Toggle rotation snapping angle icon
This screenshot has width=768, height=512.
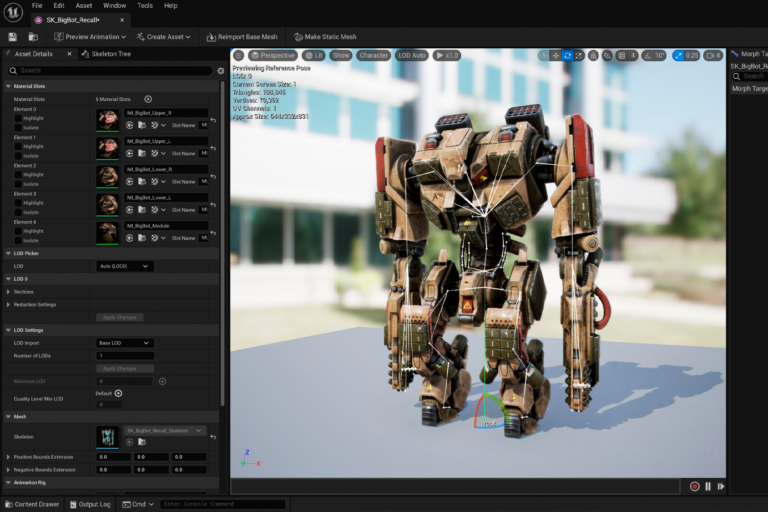point(648,56)
